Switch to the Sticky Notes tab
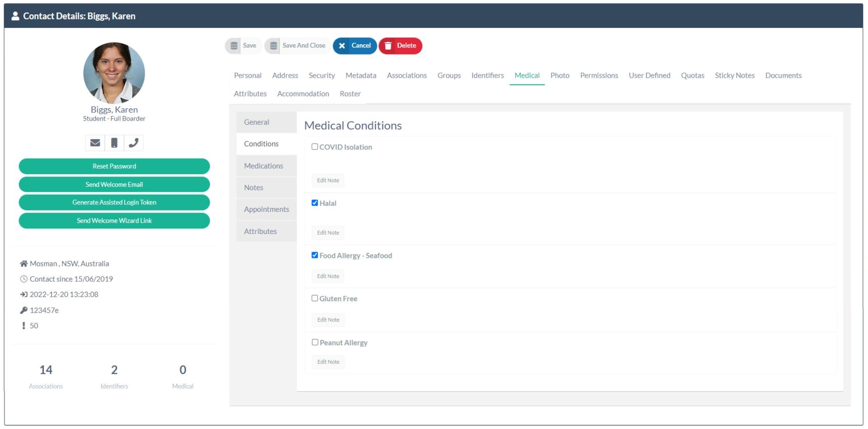868x429 pixels. [735, 75]
